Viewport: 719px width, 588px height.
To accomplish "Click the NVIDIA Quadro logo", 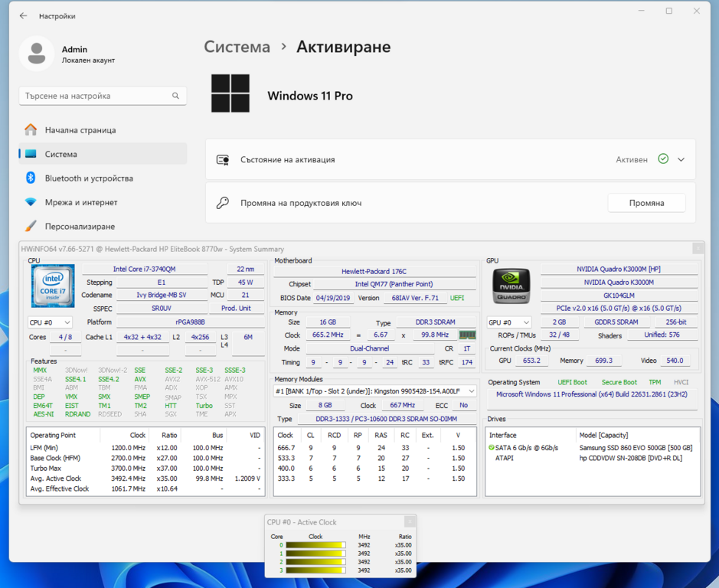I will [511, 286].
